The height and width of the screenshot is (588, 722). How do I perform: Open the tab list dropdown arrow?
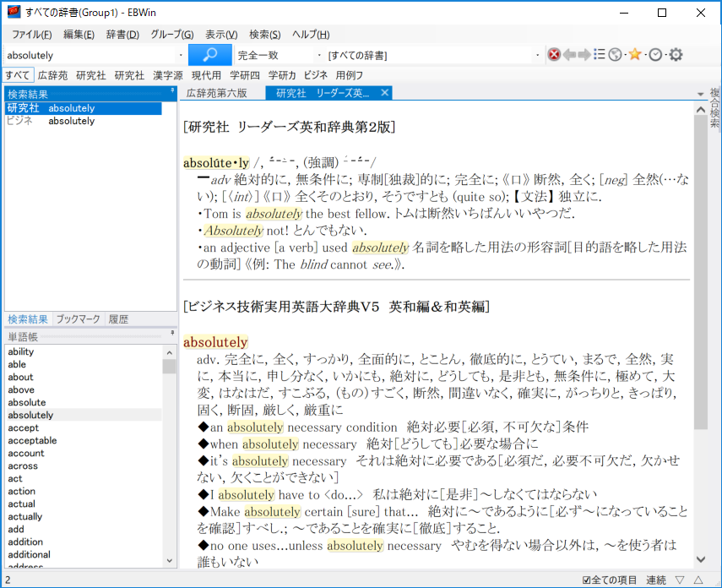tap(700, 94)
